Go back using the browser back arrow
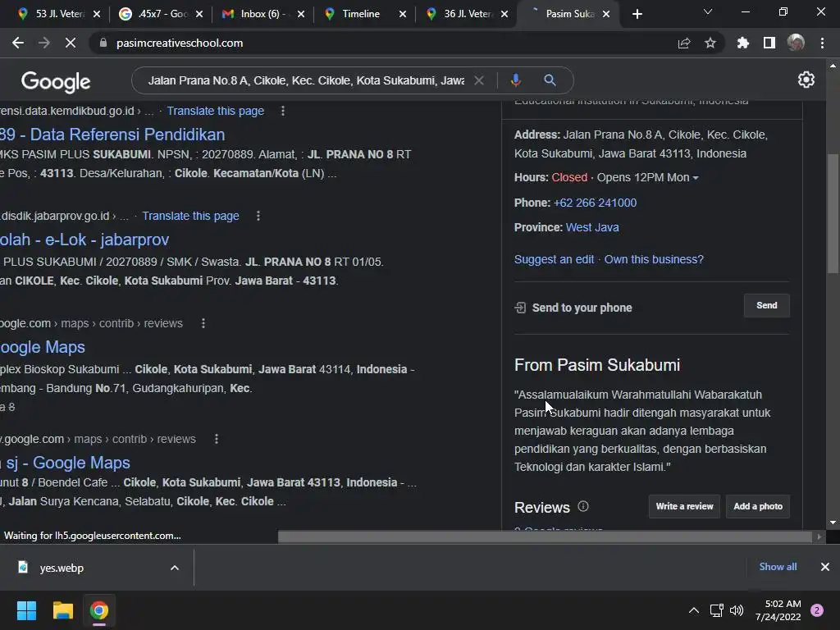The width and height of the screenshot is (840, 630). (x=18, y=43)
